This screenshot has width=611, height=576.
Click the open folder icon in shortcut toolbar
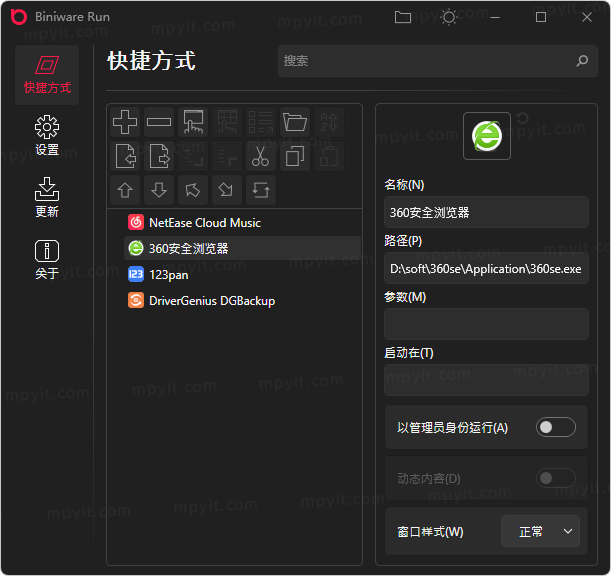[x=295, y=122]
